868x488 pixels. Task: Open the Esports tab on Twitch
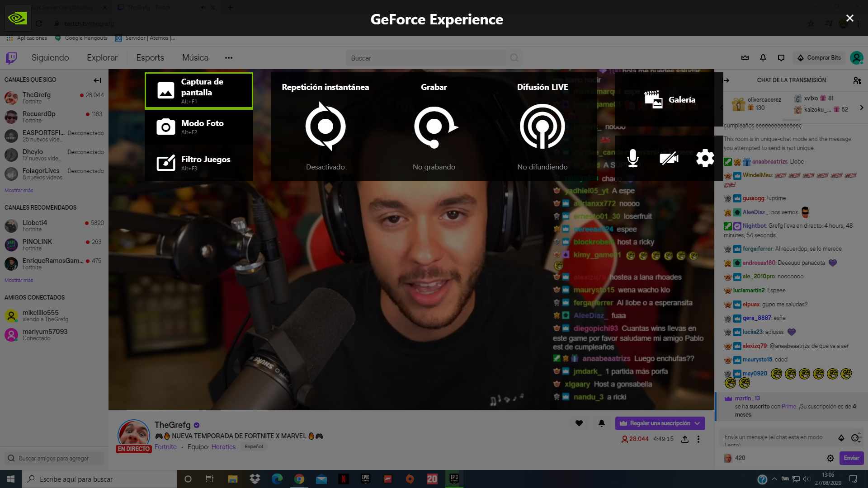[x=150, y=58]
